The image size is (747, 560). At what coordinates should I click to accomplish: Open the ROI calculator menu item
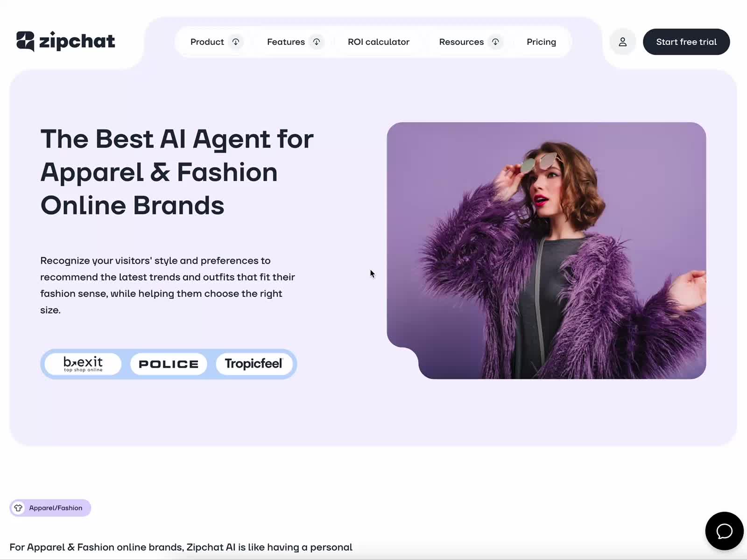click(x=379, y=42)
